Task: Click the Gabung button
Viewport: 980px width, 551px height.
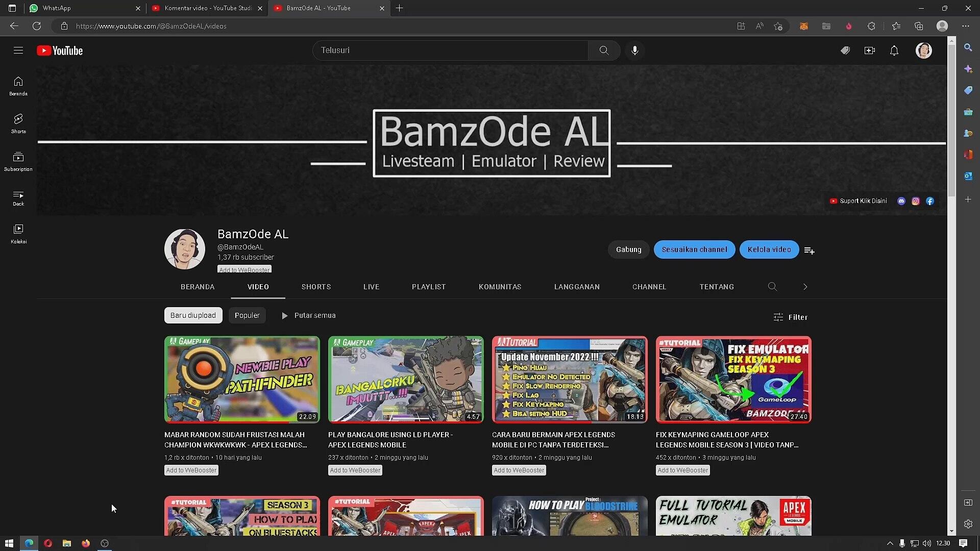Action: point(628,249)
